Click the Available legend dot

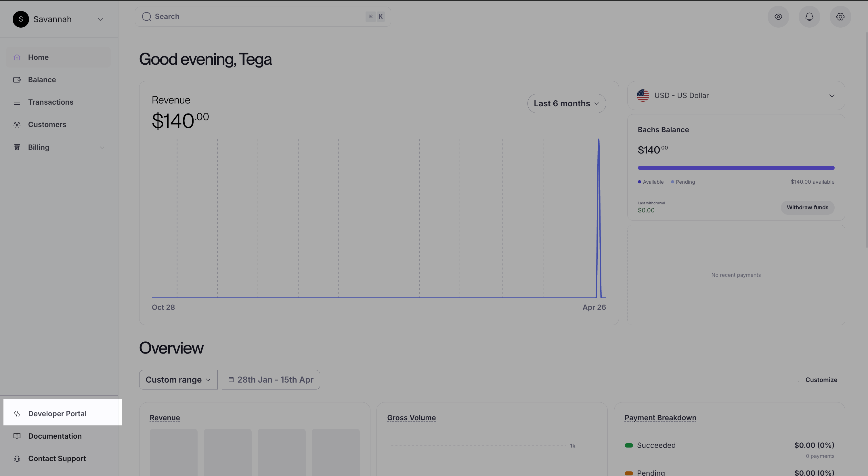(x=639, y=182)
